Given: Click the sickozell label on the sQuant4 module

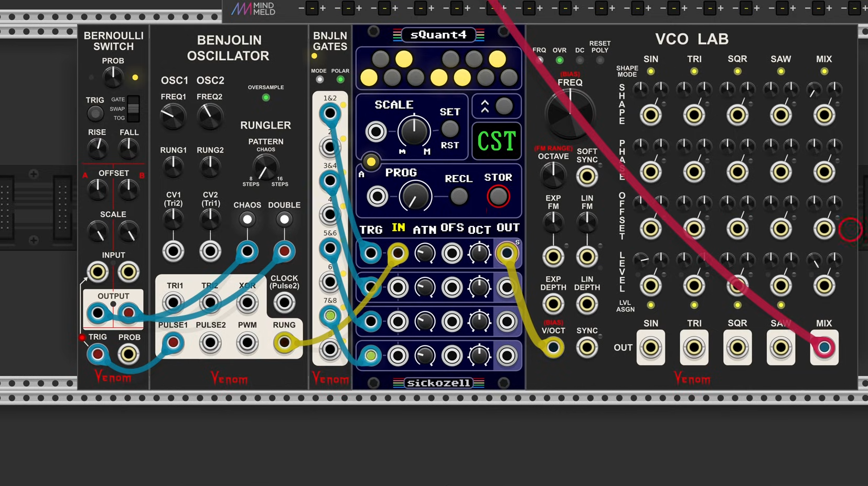Looking at the screenshot, I should click(x=438, y=383).
